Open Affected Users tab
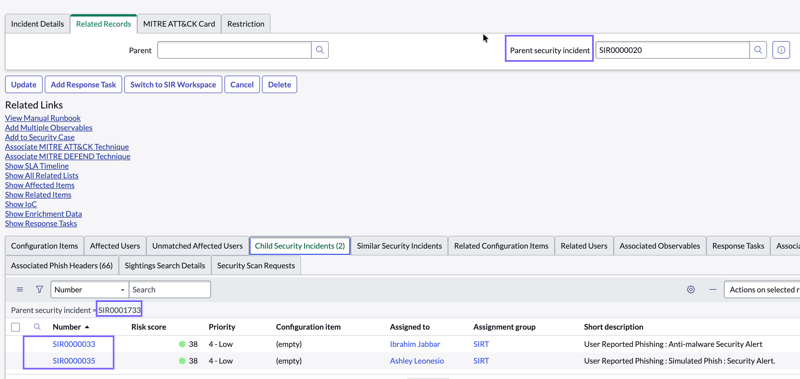The image size is (800, 379). pyautogui.click(x=115, y=246)
